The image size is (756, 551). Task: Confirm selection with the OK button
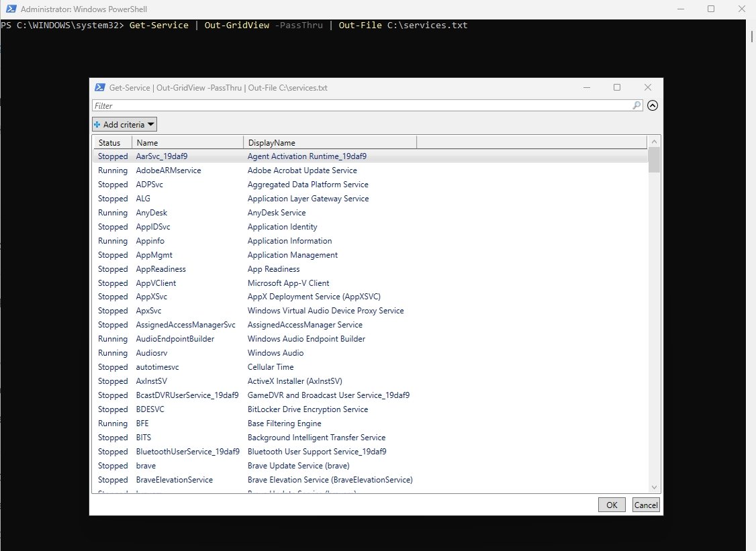(612, 505)
